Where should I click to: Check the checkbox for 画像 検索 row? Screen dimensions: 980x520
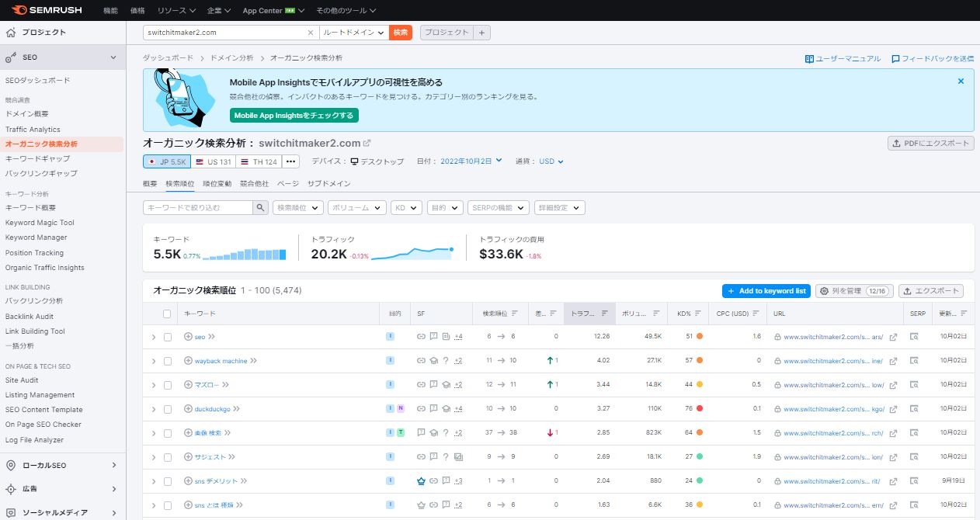(167, 433)
